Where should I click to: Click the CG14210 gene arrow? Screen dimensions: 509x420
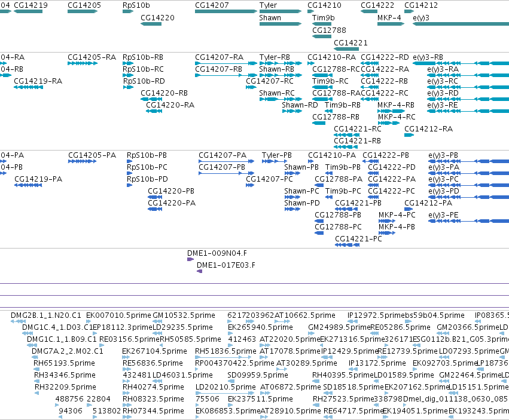pyautogui.click(x=310, y=11)
